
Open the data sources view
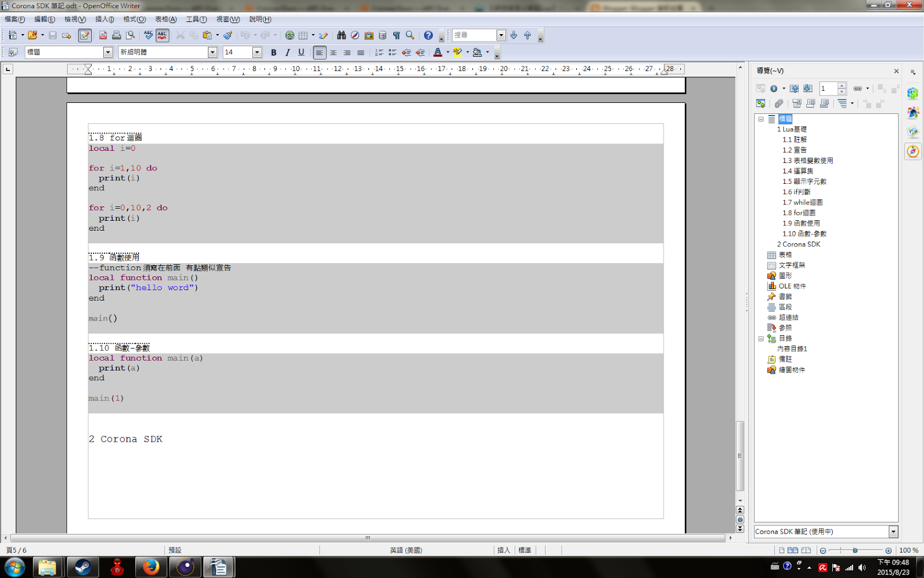click(x=382, y=35)
